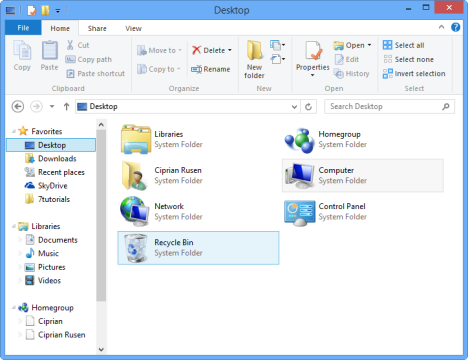The image size is (468, 360).
Task: Switch to the View ribbon tab
Action: (133, 28)
